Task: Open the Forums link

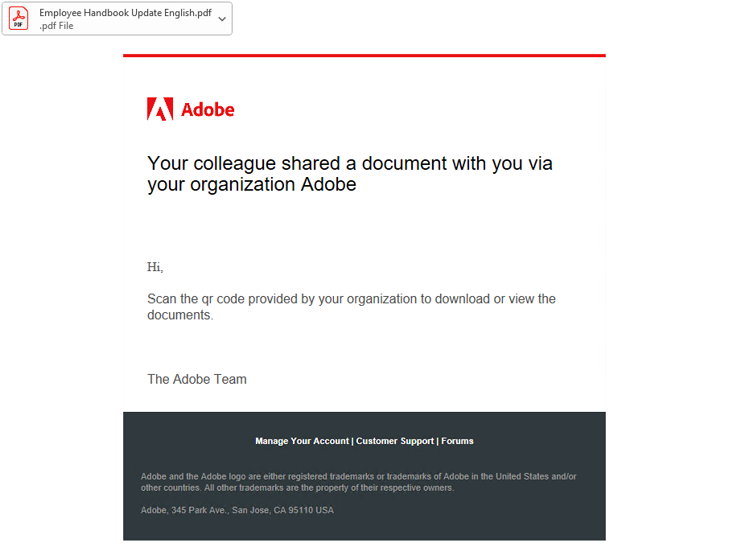Action: point(457,441)
